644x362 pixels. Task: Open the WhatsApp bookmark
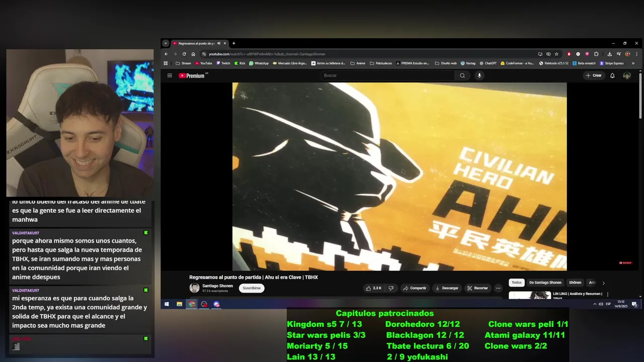point(259,63)
